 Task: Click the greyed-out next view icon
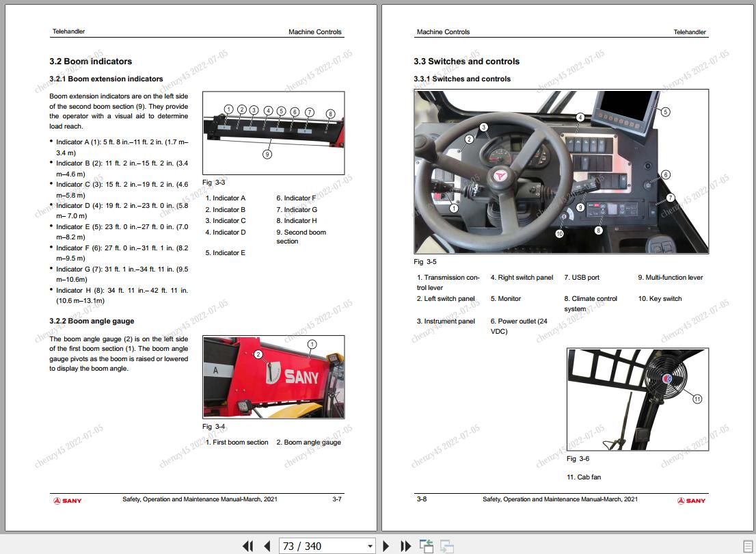[x=447, y=546]
